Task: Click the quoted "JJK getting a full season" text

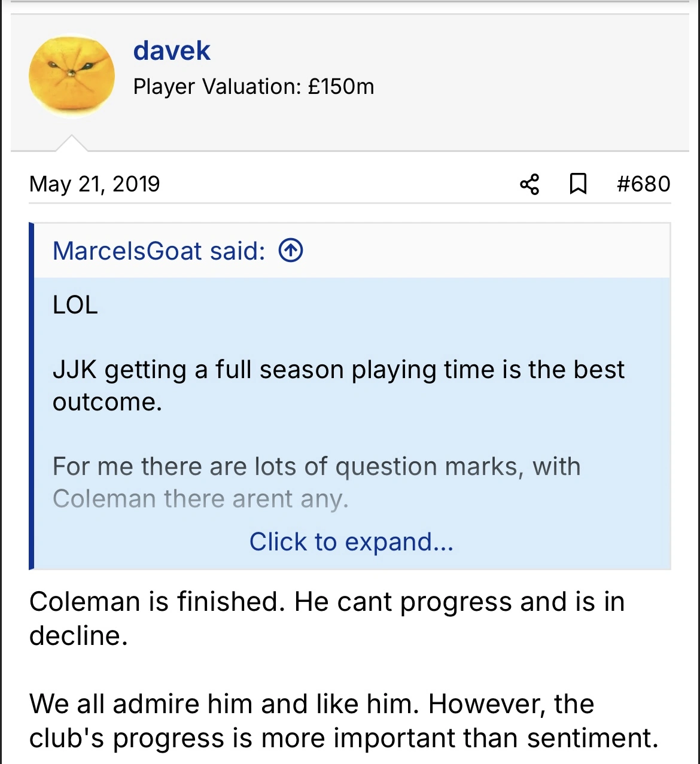Action: point(338,370)
